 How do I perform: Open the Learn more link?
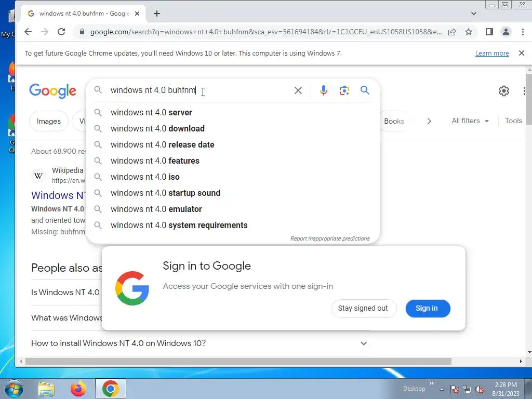(492, 54)
